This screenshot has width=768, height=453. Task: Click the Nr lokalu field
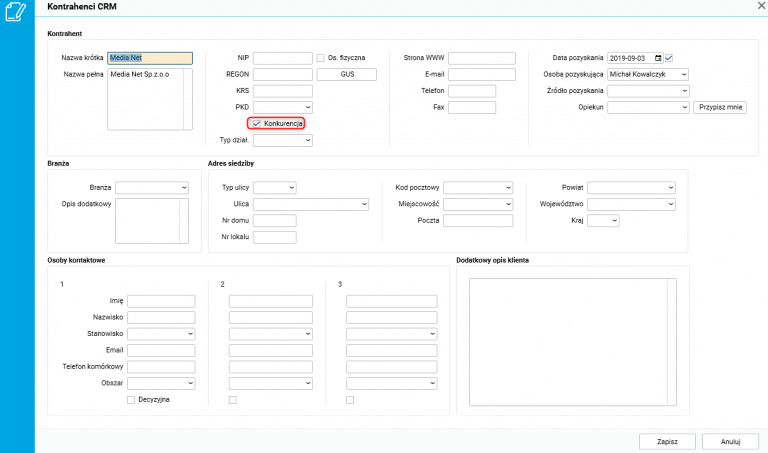click(275, 237)
